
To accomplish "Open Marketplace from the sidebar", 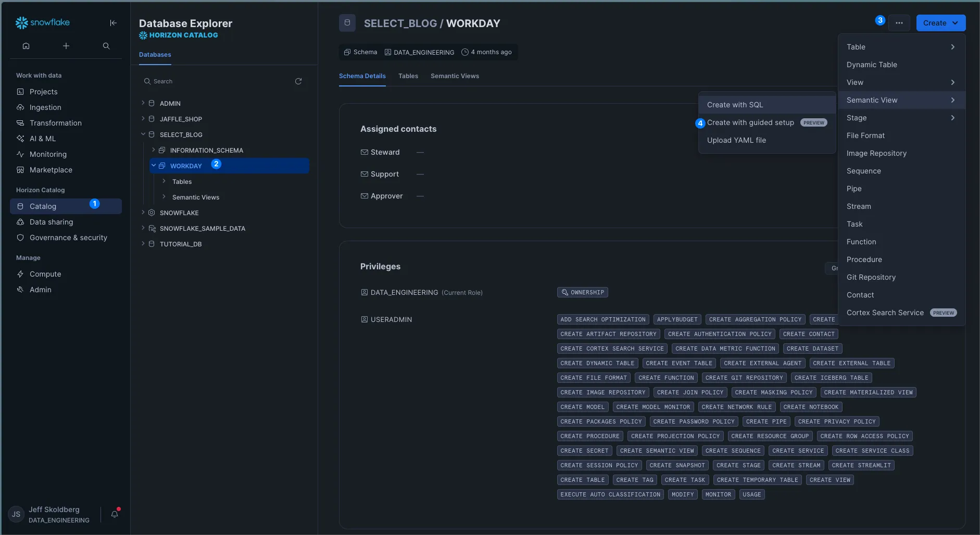I will point(66,170).
